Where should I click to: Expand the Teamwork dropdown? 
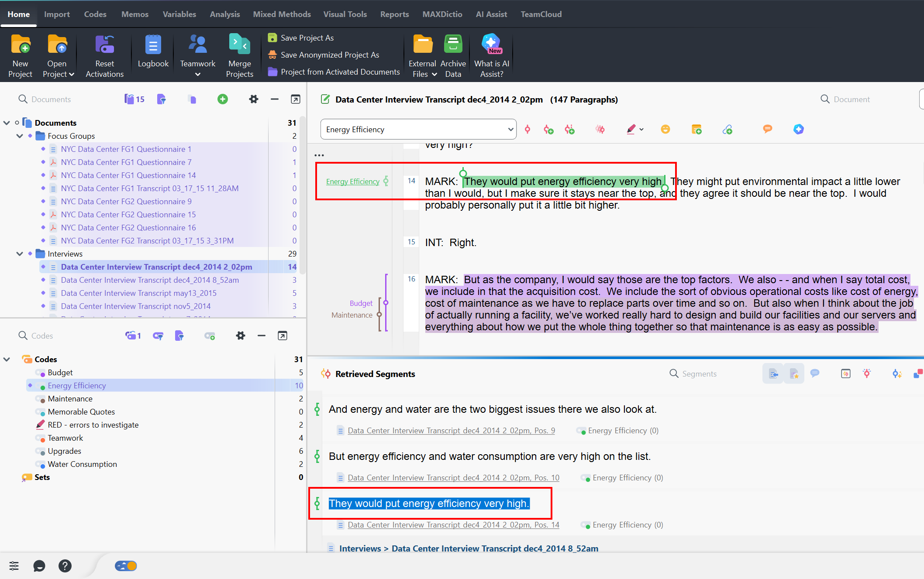pyautogui.click(x=198, y=75)
